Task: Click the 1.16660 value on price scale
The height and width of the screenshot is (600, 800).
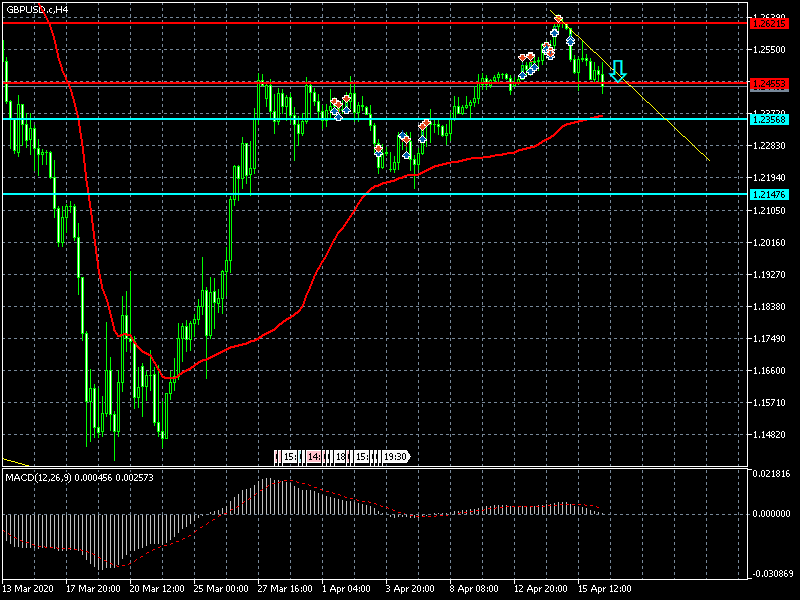Action: [x=771, y=371]
